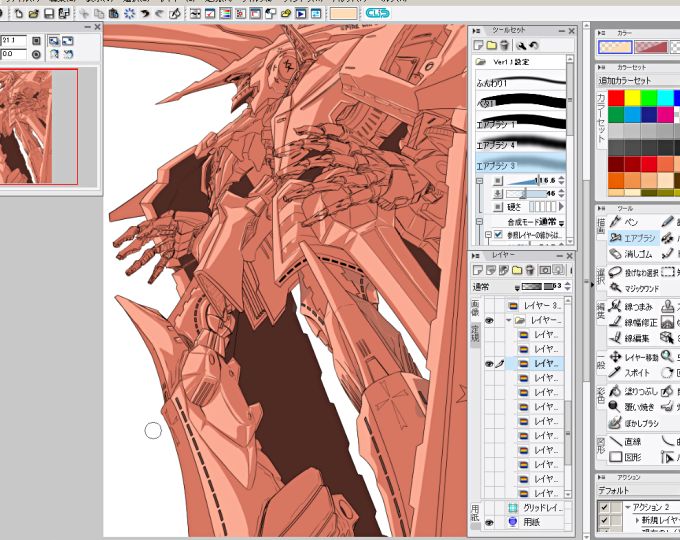Select the ぼかしブラシ blur brush tool
Screen dimensions: 680x540
click(x=634, y=423)
